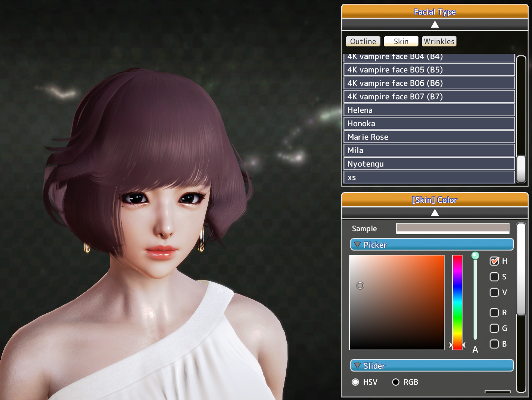Select the RGB radio button

396,382
